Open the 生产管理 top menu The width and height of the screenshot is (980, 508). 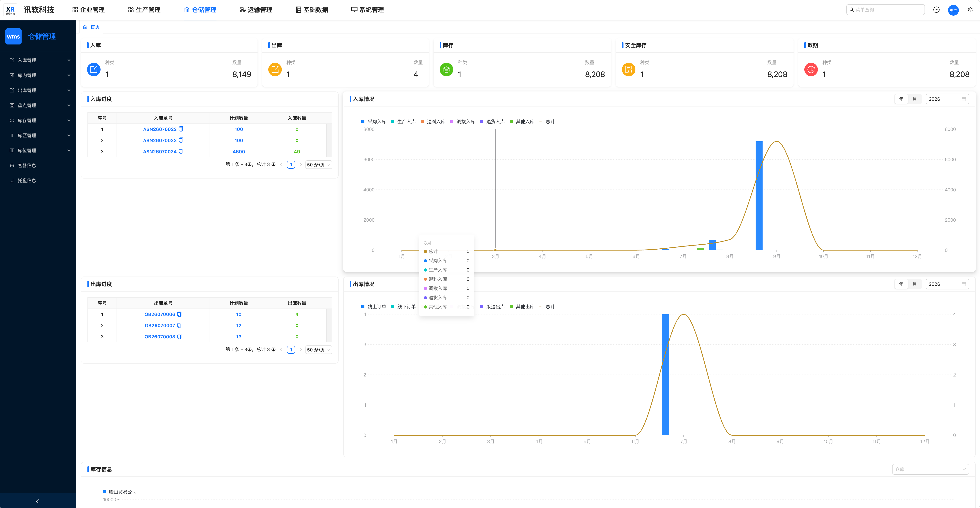point(144,10)
